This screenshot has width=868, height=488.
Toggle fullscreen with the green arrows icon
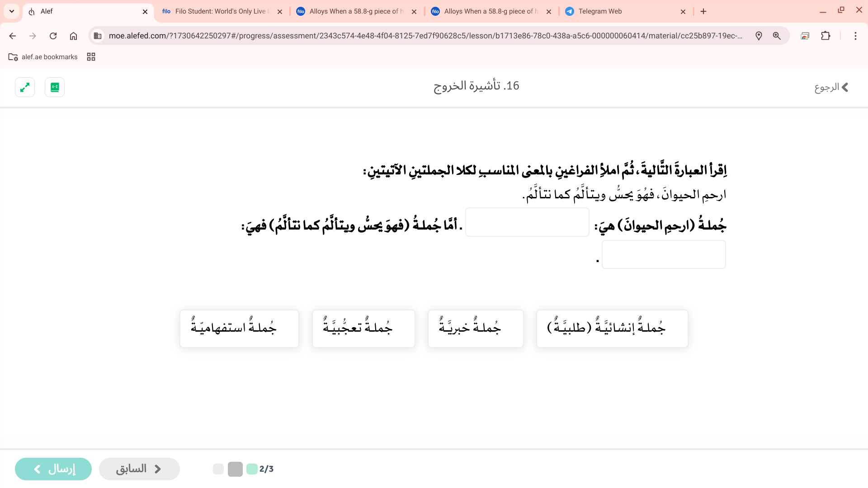tap(25, 87)
